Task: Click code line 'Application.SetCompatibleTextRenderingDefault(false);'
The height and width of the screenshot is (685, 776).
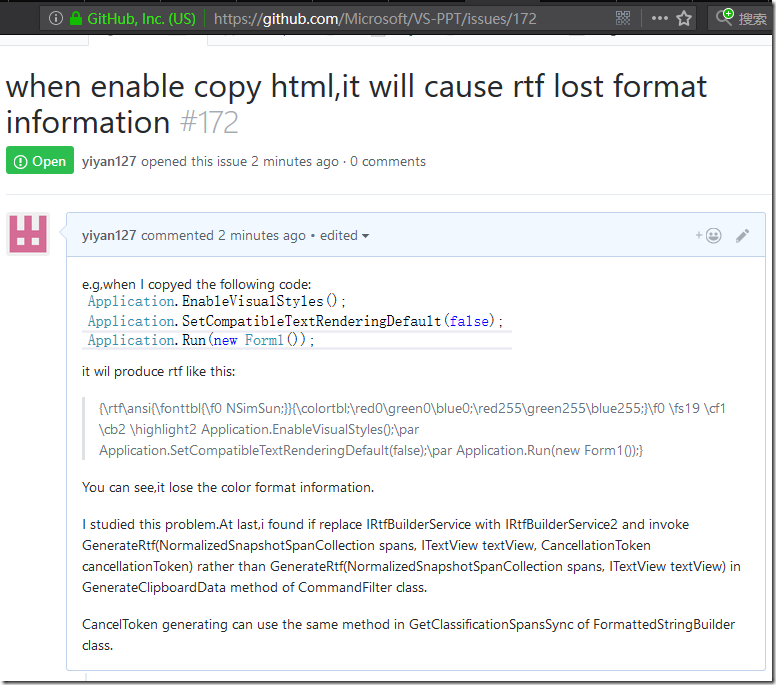Action: coord(295,321)
